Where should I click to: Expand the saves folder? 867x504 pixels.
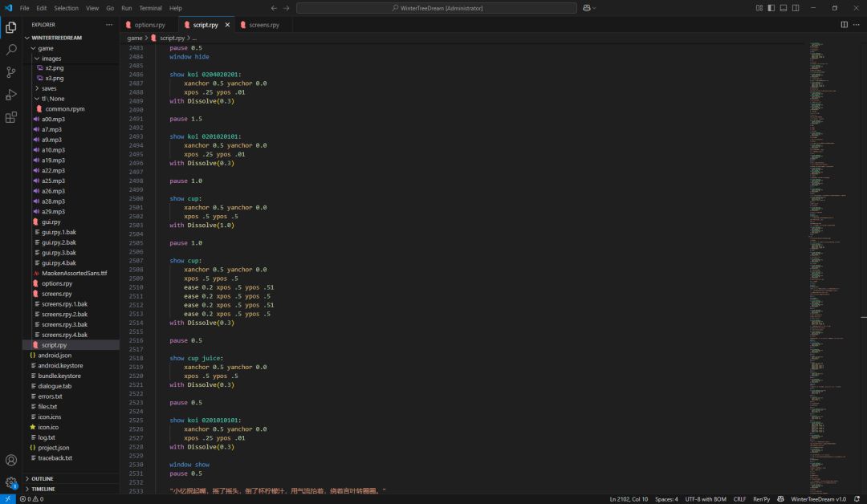[49, 88]
